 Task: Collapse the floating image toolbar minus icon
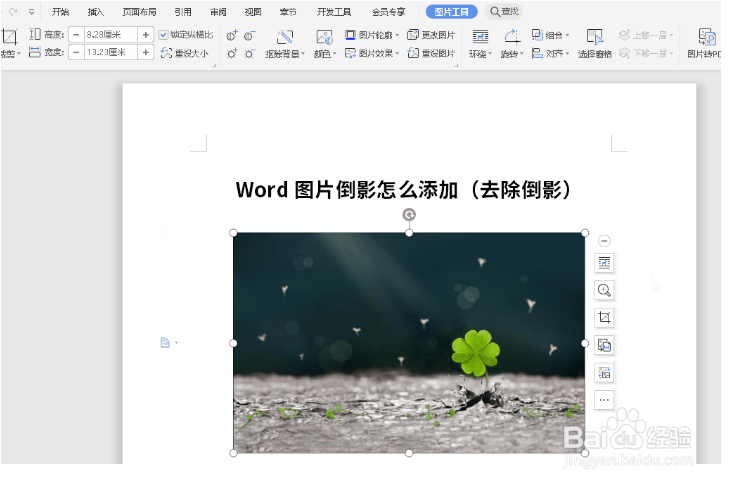tap(604, 241)
